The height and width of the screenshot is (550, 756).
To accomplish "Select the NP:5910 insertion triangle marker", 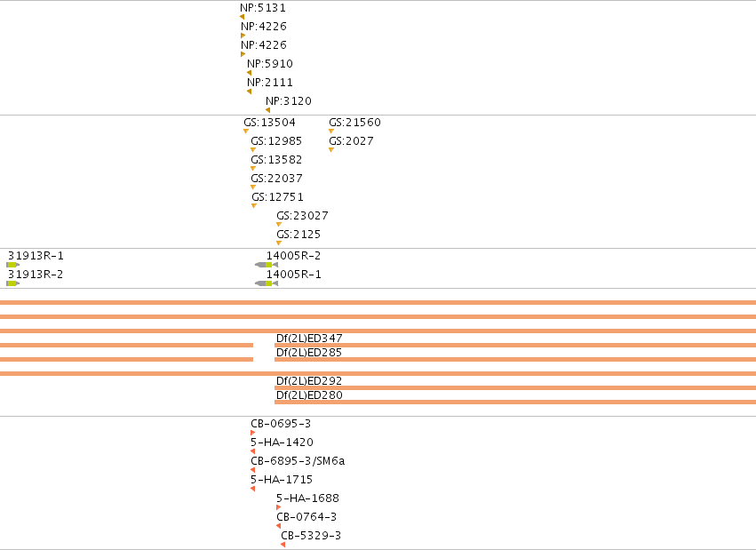I will (x=250, y=73).
